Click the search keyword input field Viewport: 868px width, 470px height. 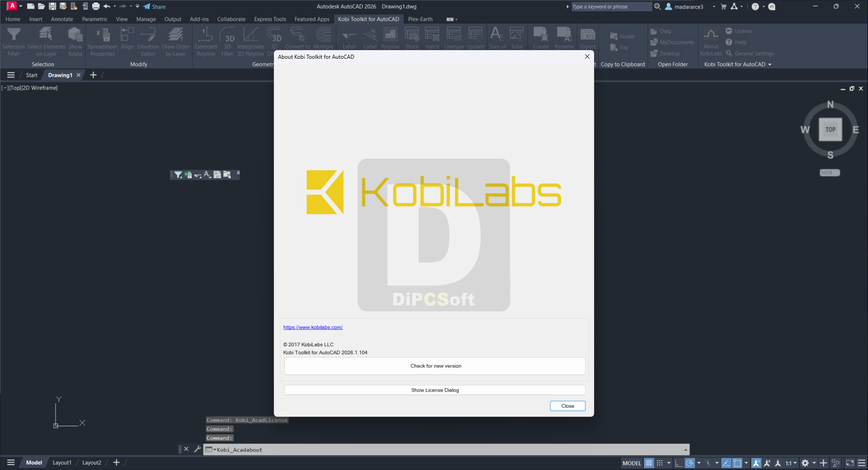pos(611,6)
